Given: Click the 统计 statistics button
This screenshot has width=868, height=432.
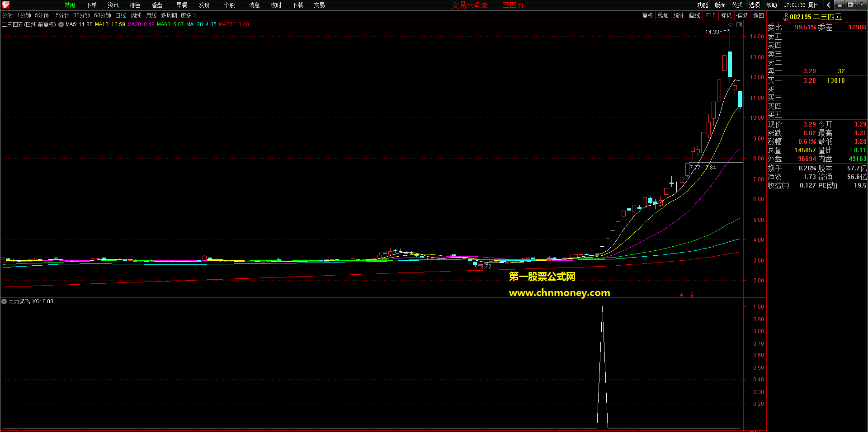Looking at the screenshot, I should [679, 15].
